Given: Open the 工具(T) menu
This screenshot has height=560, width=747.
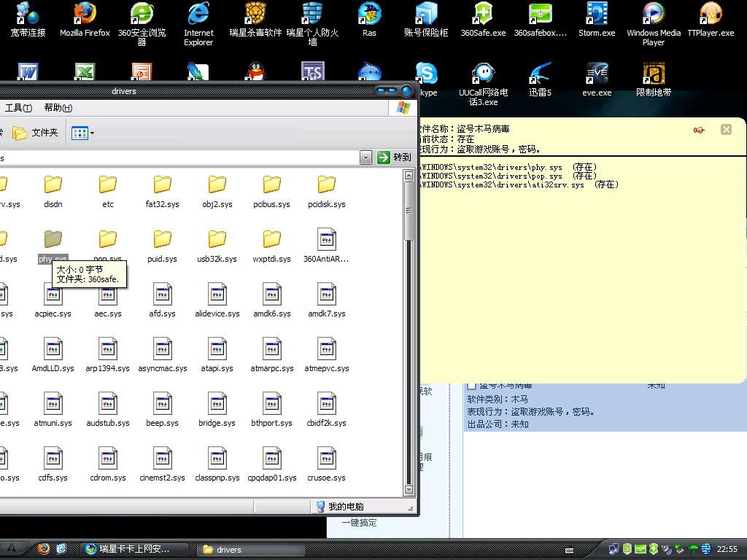Looking at the screenshot, I should coord(18,108).
